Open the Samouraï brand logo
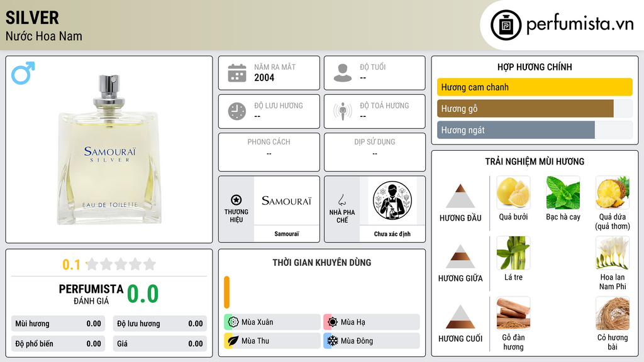The width and height of the screenshot is (644, 362). (x=287, y=200)
